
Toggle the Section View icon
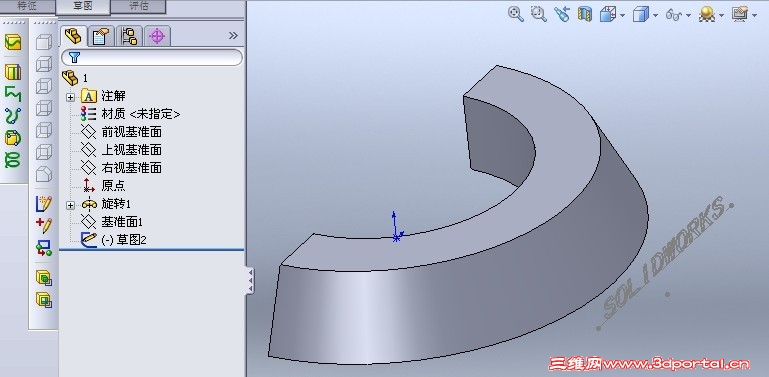point(585,14)
